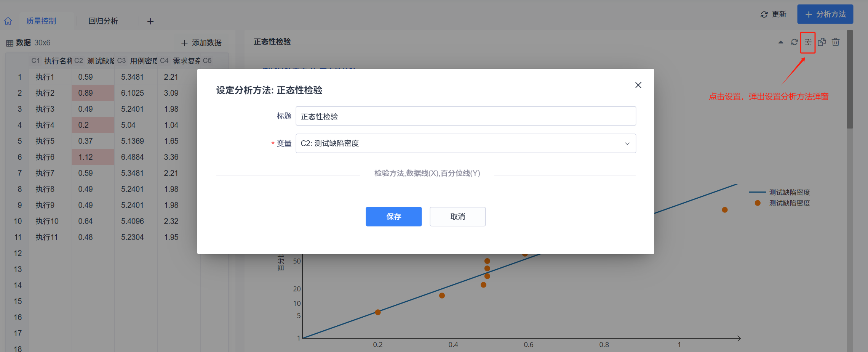Delete analysis with trash icon
868x352 pixels.
click(836, 42)
